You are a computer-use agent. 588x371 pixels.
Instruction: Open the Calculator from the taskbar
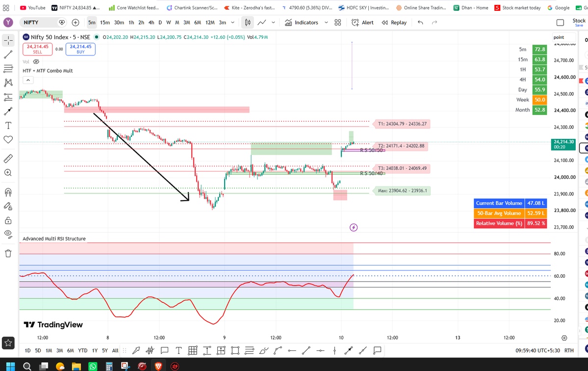(x=109, y=366)
